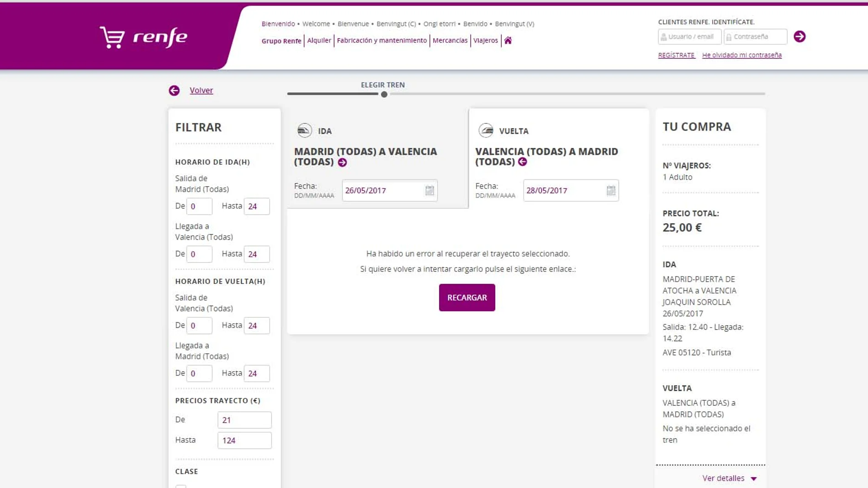The width and height of the screenshot is (868, 488).
Task: Click arrow icon after Madrid a Valencia heading
Action: coord(342,163)
